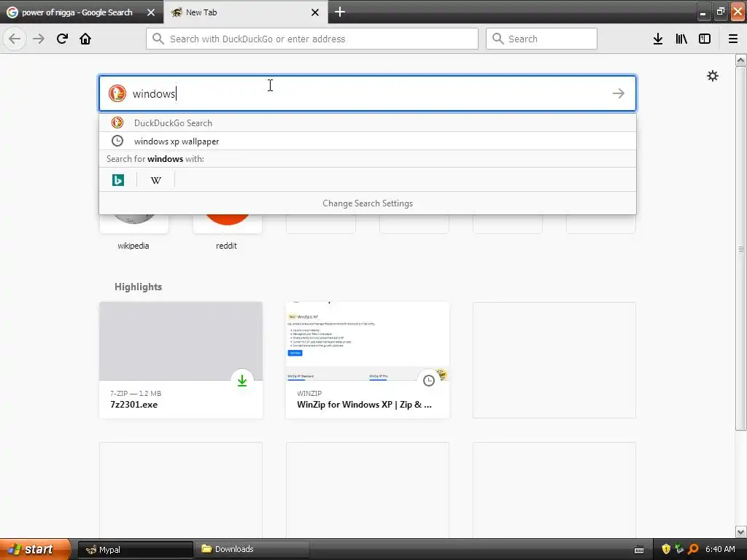Open the downloads arrow in toolbar
The height and width of the screenshot is (560, 747).
(x=658, y=39)
